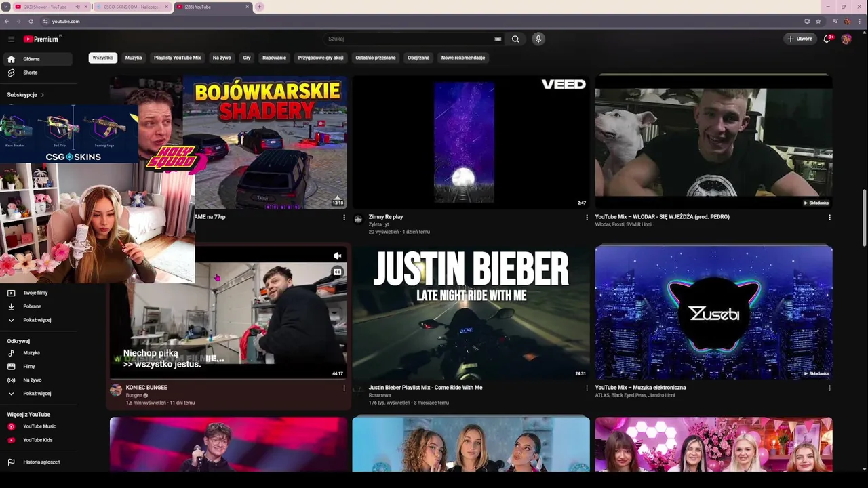Open Zimny Re play video thumbnail
868x488 pixels.
(471, 142)
